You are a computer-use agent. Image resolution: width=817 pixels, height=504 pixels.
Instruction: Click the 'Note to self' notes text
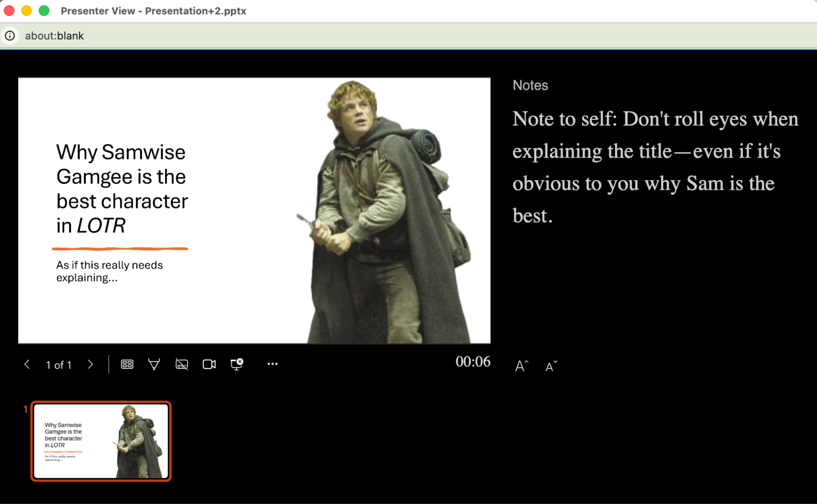[x=655, y=167]
